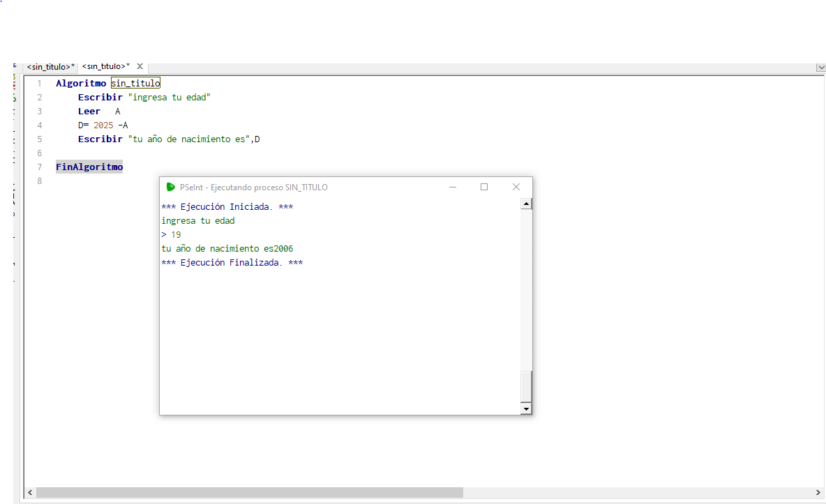Place cursor on the sin_titulo algorithm name
The height and width of the screenshot is (504, 826).
pyautogui.click(x=135, y=83)
